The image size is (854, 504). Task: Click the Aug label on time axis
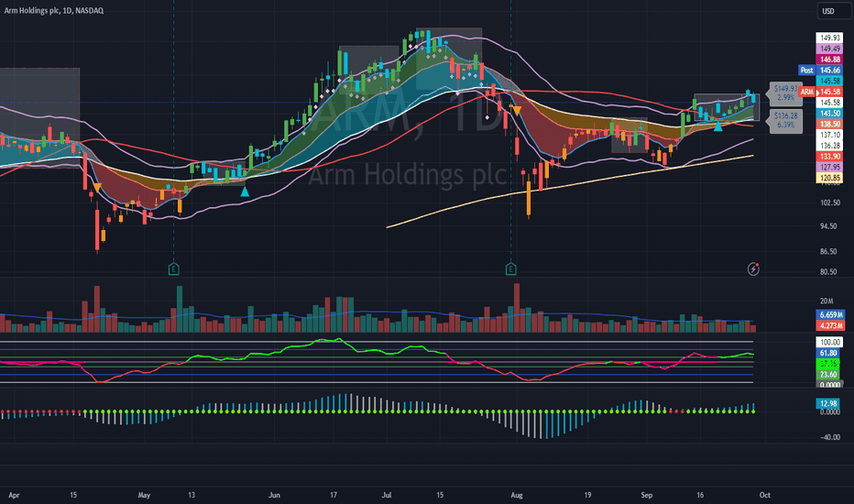[516, 495]
